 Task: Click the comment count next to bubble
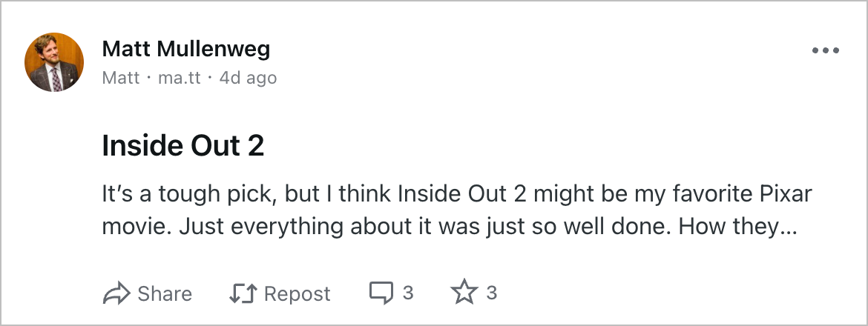[x=408, y=293]
